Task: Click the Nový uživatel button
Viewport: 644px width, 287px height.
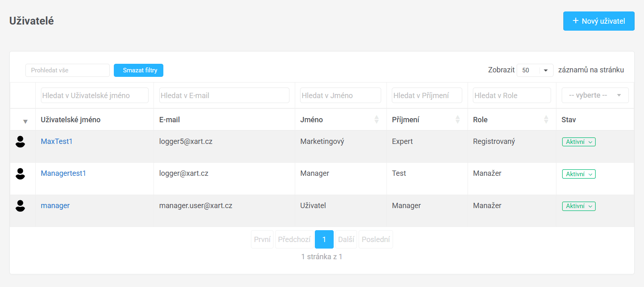Action: (599, 21)
